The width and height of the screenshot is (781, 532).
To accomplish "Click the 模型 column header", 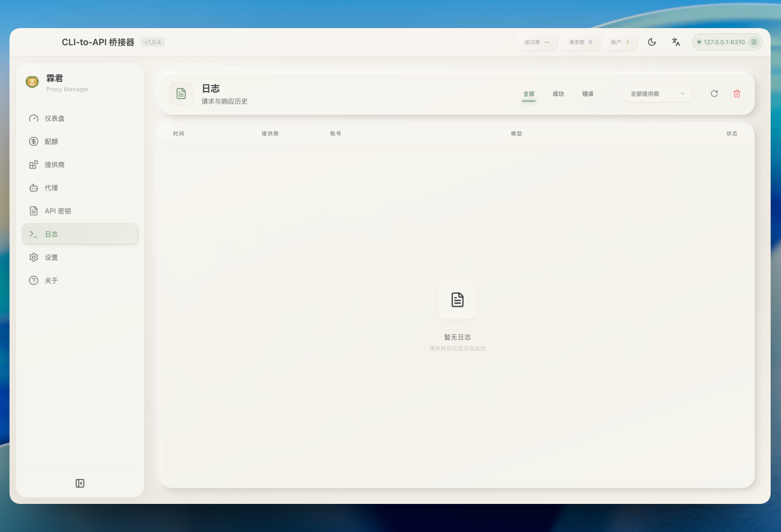I will (x=516, y=133).
